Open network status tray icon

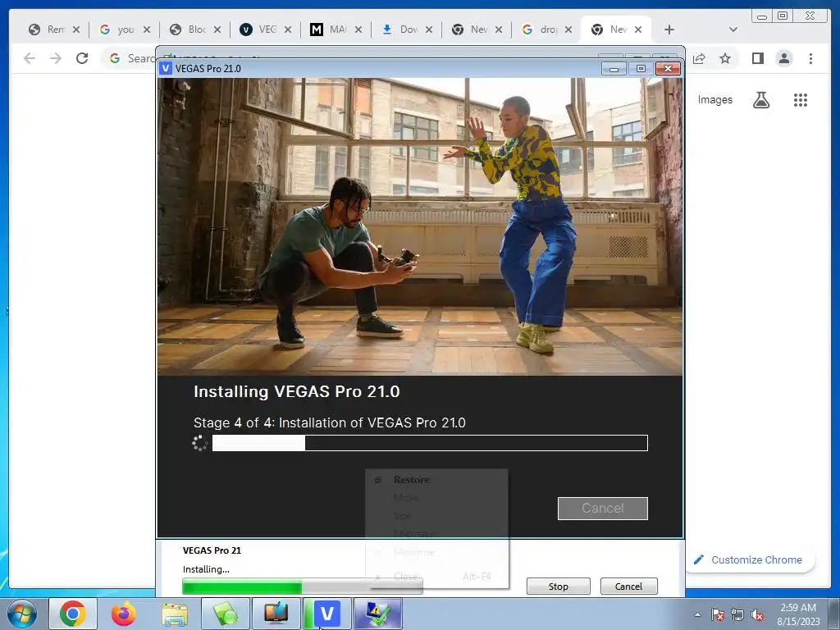[737, 614]
